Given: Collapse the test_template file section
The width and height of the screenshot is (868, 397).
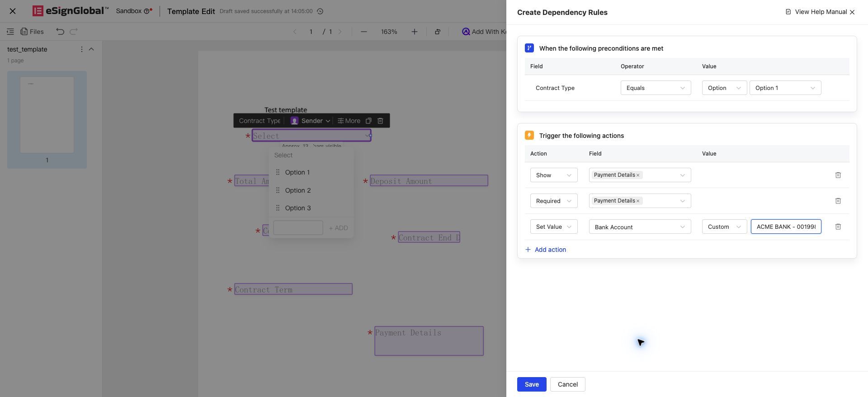Looking at the screenshot, I should click(x=91, y=49).
